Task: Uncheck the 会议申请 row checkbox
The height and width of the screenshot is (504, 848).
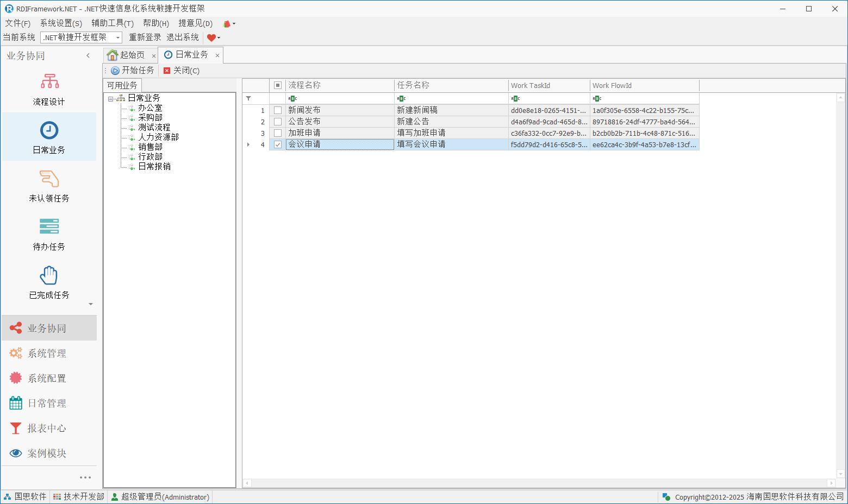Action: tap(278, 144)
